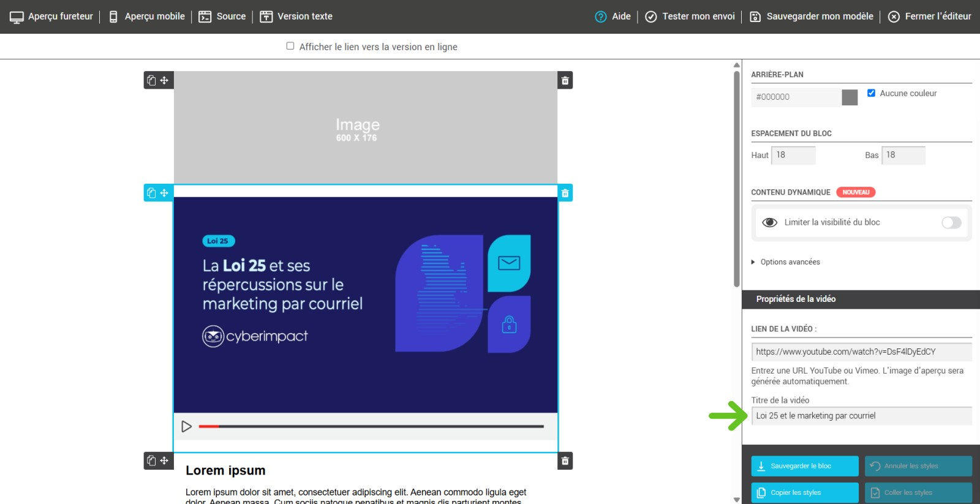Enable the online version link checkbox

point(290,46)
